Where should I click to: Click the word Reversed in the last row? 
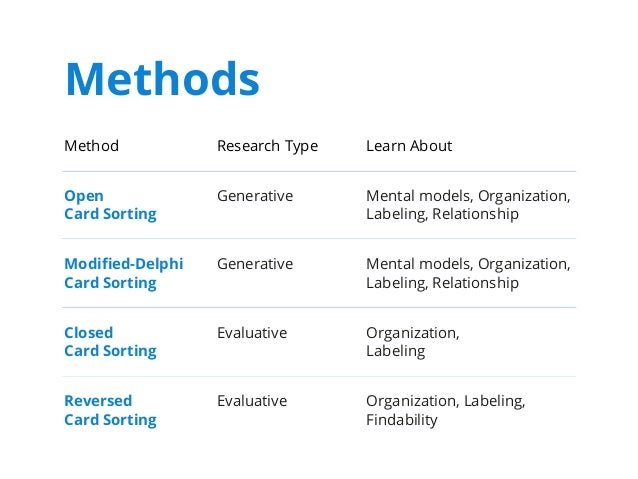[98, 401]
